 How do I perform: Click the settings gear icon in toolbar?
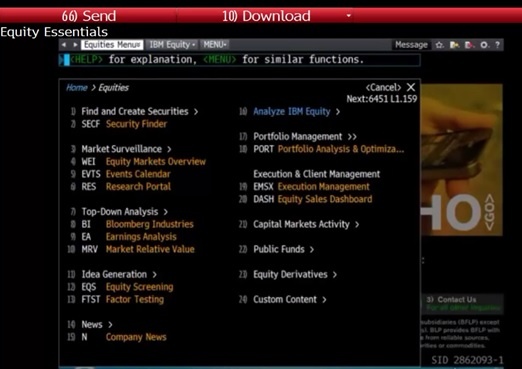(x=484, y=45)
